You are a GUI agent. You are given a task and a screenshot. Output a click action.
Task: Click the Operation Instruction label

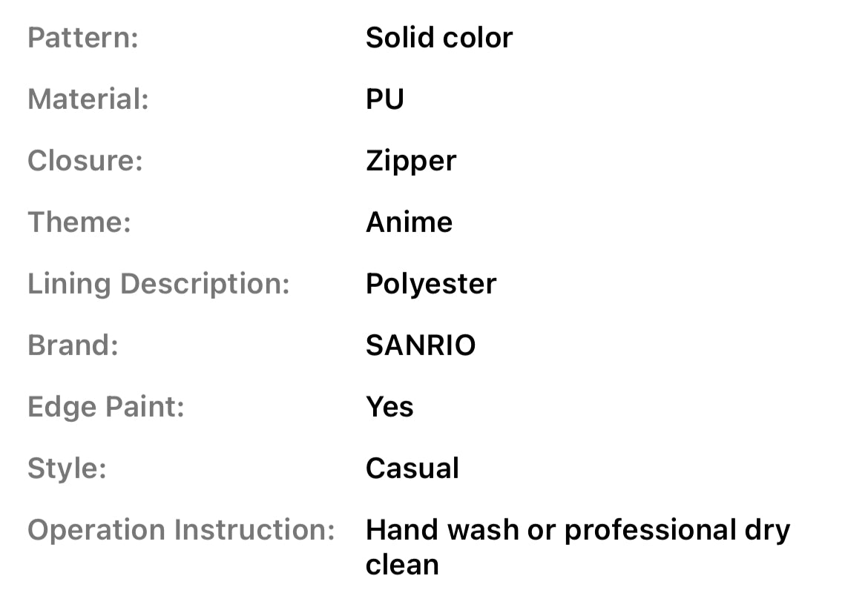point(182,530)
